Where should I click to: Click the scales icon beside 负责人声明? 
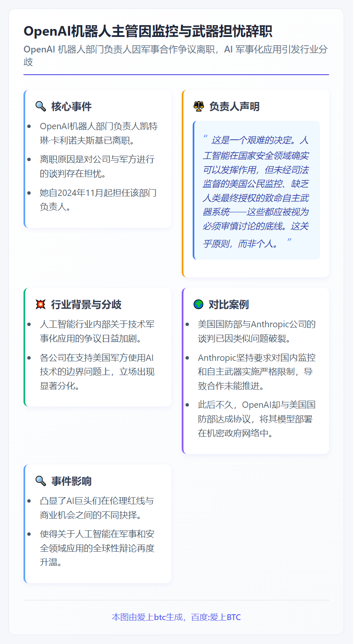pos(199,106)
